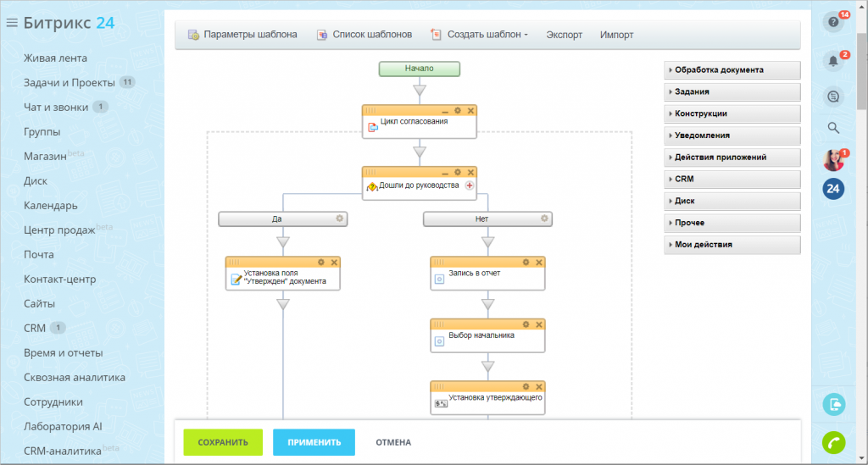Open Календарь in sidebar
The width and height of the screenshot is (868, 465).
pyautogui.click(x=50, y=206)
